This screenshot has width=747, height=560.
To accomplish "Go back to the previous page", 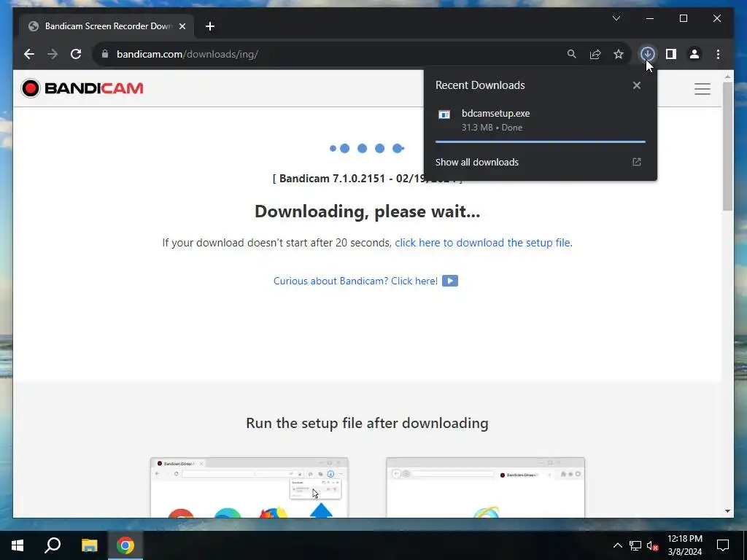I will [x=29, y=54].
